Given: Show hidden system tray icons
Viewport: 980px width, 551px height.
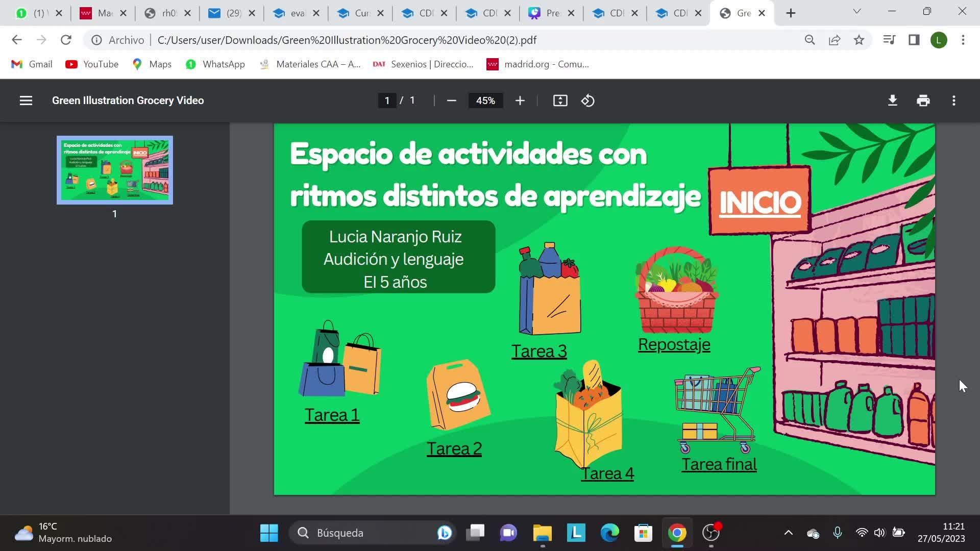Looking at the screenshot, I should pyautogui.click(x=788, y=533).
